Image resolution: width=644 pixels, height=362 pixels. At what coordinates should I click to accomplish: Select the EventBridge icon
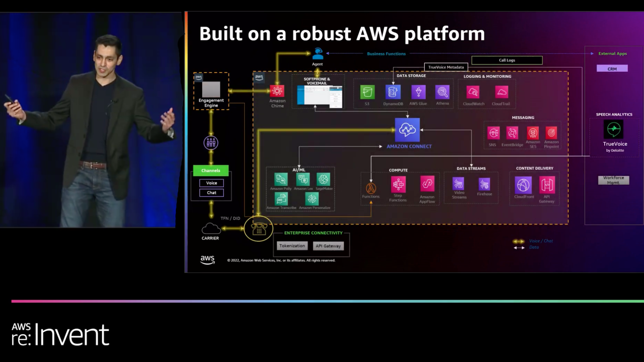click(x=512, y=133)
